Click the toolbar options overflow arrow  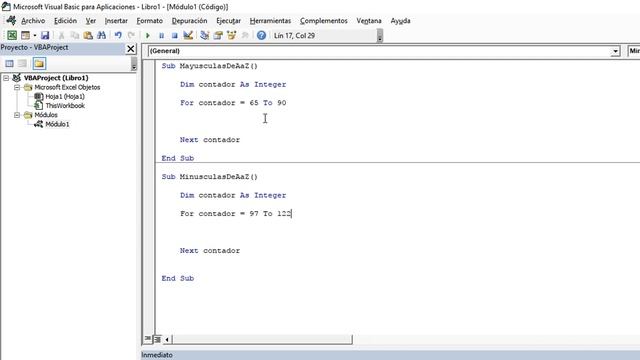pos(380,36)
